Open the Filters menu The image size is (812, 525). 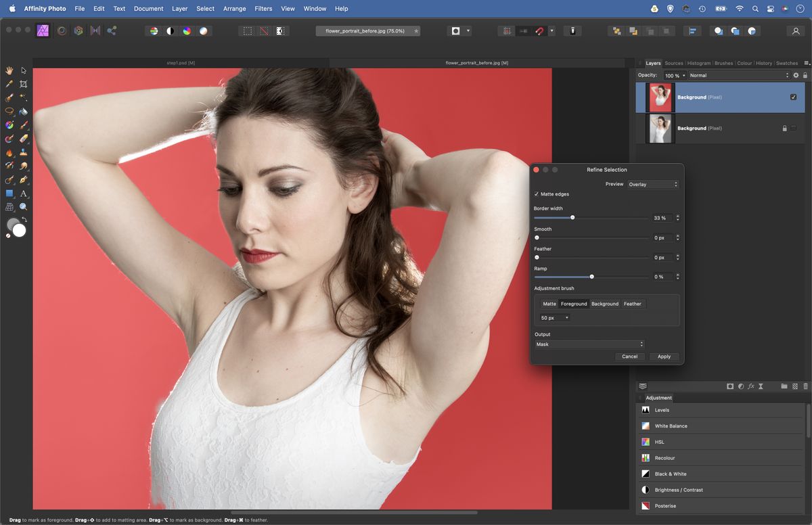point(263,9)
